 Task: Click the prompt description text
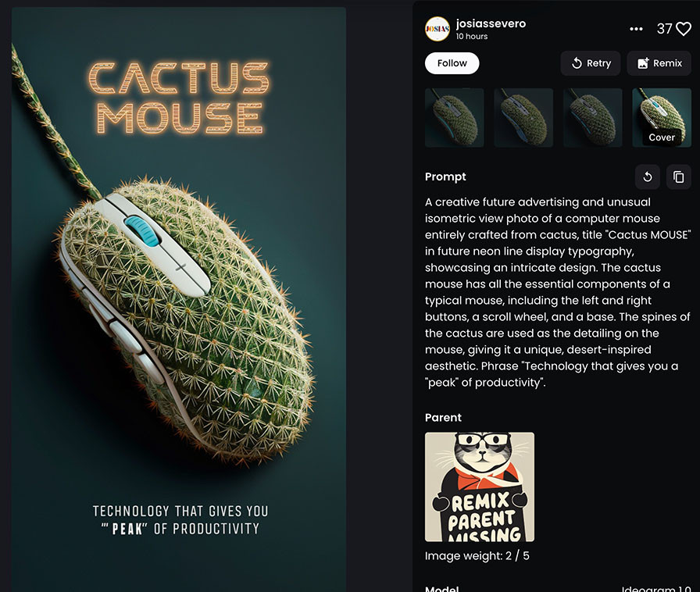click(x=558, y=292)
